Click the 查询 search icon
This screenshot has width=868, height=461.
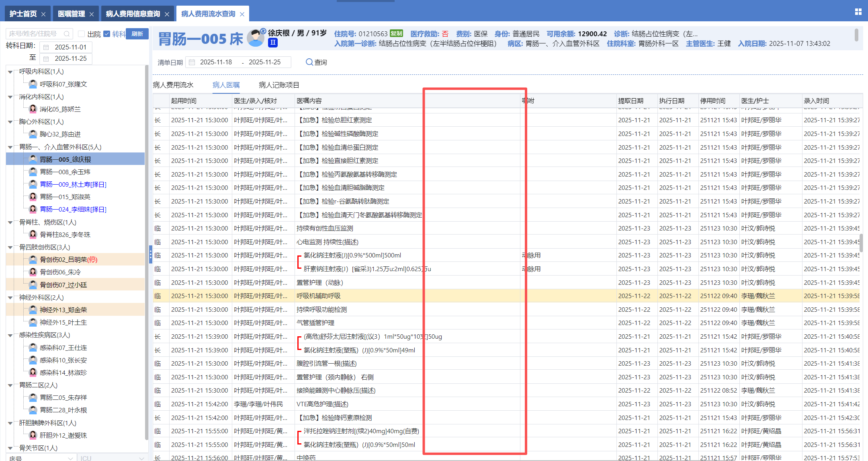pos(309,62)
